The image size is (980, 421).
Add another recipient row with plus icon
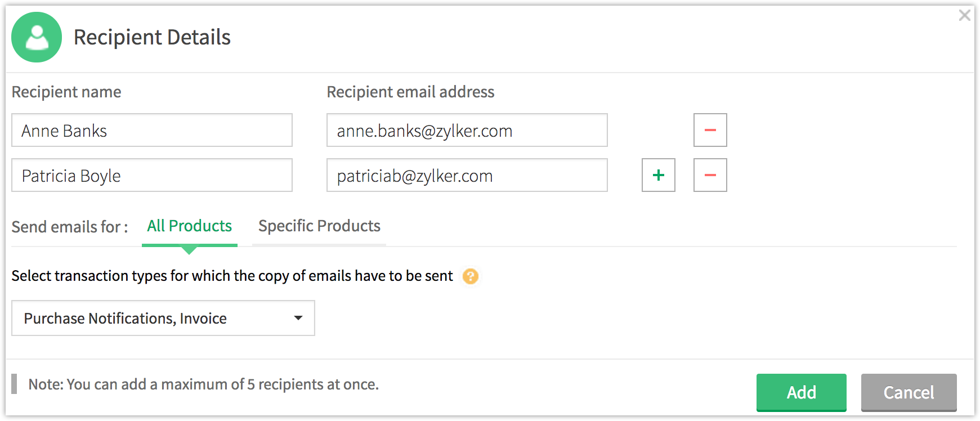tap(658, 175)
